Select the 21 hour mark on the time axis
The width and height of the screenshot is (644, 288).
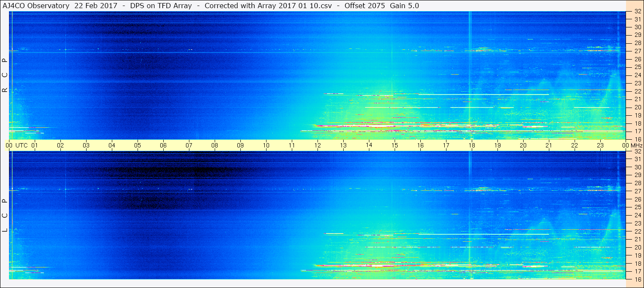click(x=549, y=145)
